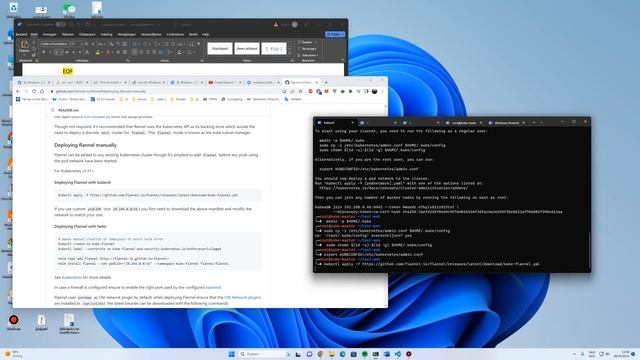
Task: Open the backend link on the README page
Action: (x=213, y=287)
